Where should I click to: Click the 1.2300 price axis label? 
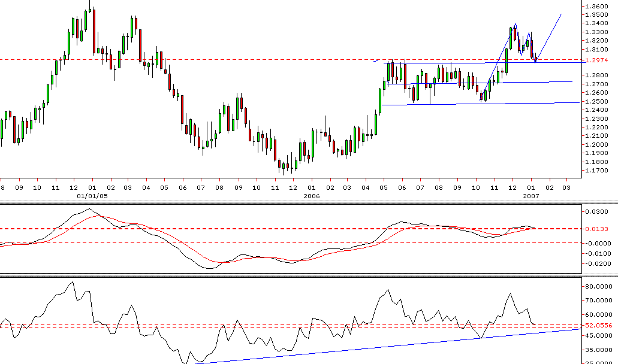(596, 119)
